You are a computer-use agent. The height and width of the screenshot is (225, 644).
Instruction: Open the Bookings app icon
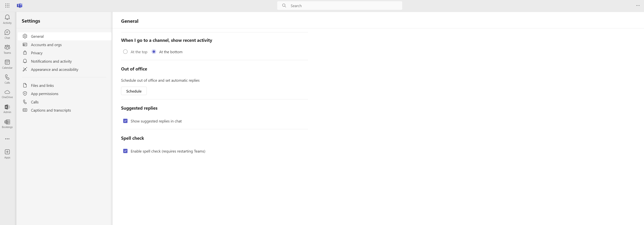coord(7,124)
